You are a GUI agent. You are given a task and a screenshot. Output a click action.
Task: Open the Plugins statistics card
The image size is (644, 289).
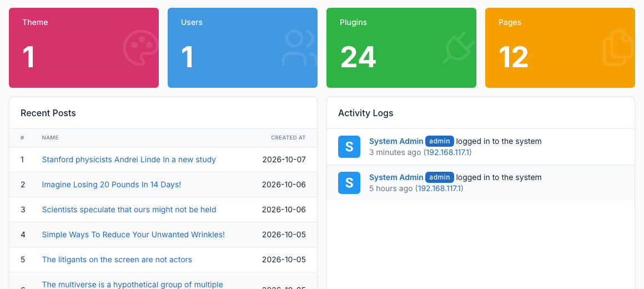coord(401,48)
